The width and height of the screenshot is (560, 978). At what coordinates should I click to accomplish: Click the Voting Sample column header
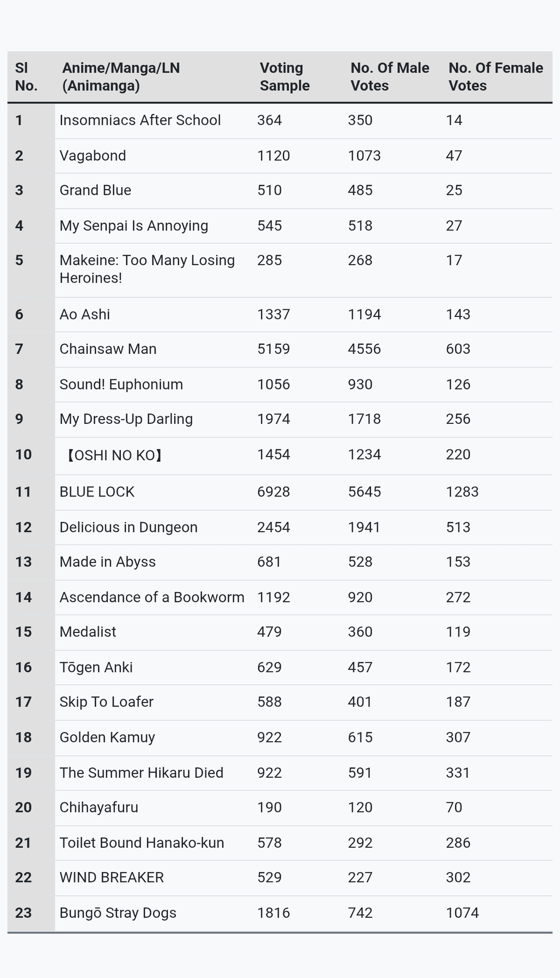point(285,77)
